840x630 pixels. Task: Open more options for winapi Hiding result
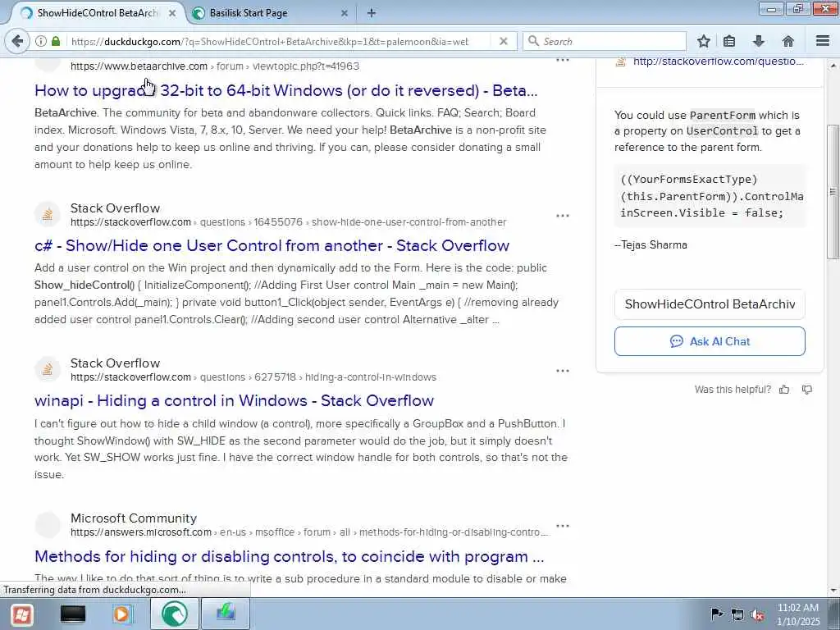click(x=563, y=371)
